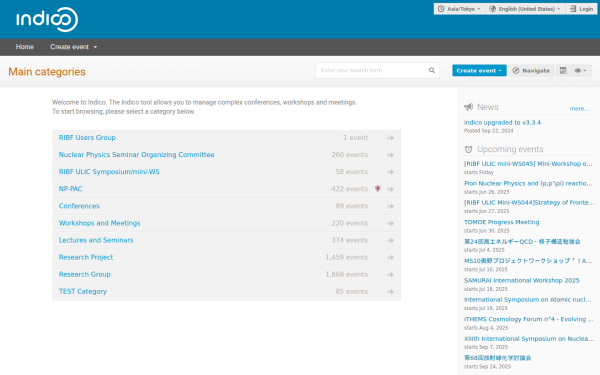Click the arrow for RIBF Users Group

coord(390,138)
